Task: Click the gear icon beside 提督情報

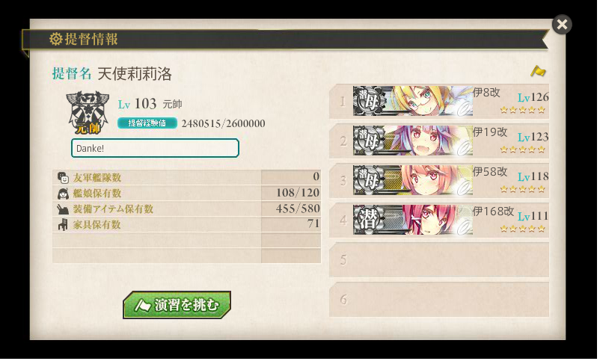Action: coord(56,39)
